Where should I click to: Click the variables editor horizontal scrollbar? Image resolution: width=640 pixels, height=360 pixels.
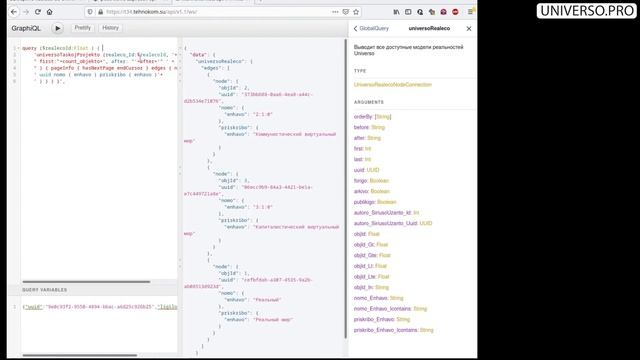[80, 355]
